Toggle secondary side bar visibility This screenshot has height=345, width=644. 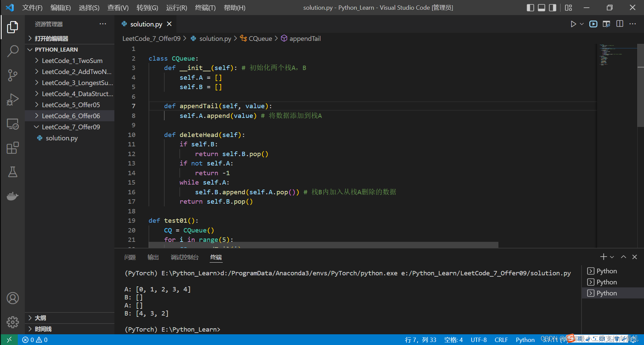[552, 8]
